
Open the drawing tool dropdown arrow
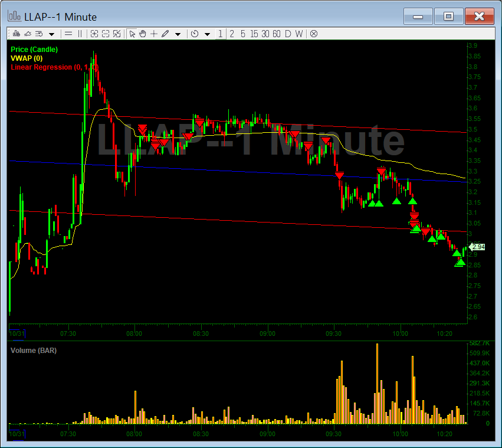[178, 34]
